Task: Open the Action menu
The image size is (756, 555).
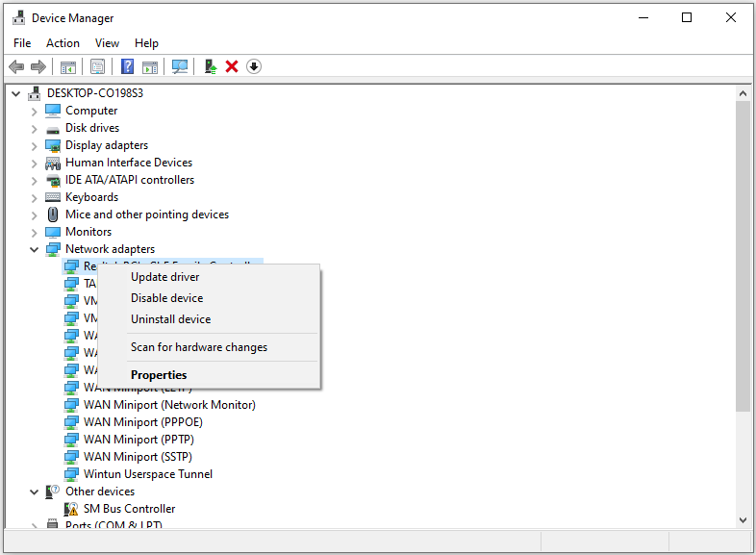Action: [63, 43]
